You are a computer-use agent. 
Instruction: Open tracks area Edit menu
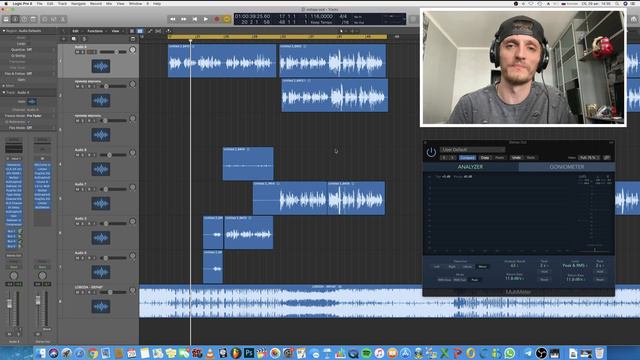coord(76,31)
